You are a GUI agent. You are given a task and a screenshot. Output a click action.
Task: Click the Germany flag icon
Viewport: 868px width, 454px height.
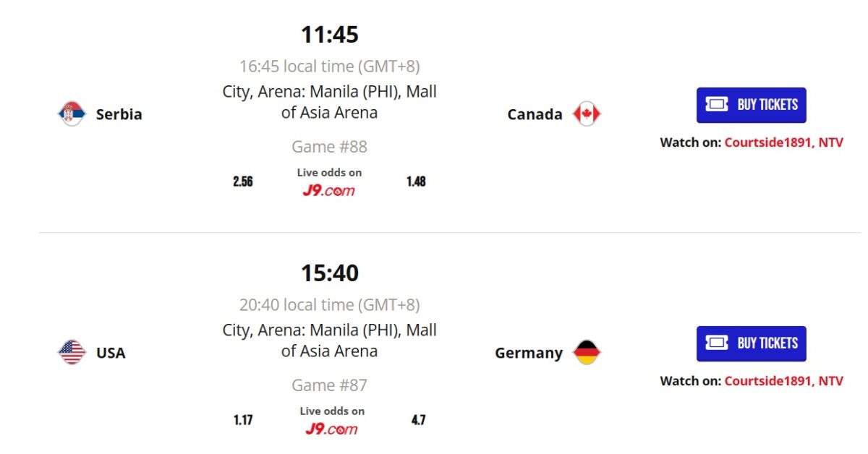(x=587, y=353)
